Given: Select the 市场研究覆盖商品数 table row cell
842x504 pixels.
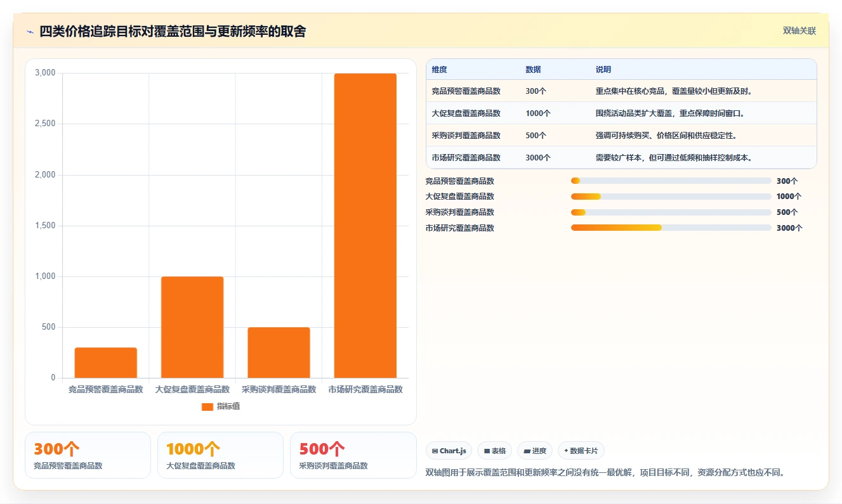Looking at the screenshot, I should tap(466, 158).
